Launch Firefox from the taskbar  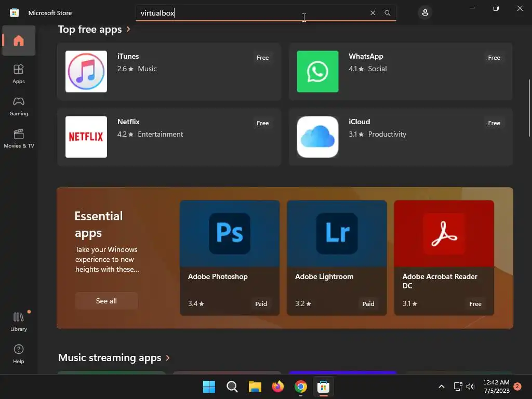278,387
